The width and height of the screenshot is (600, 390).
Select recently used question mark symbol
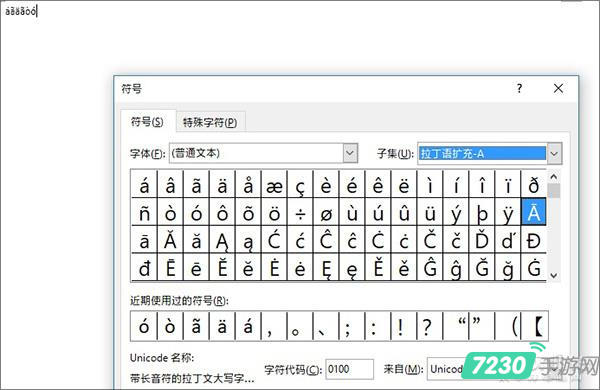[430, 326]
